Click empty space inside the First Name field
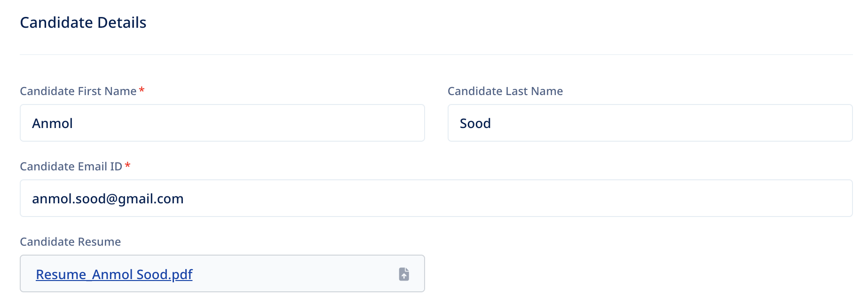The image size is (868, 305). pos(249,123)
